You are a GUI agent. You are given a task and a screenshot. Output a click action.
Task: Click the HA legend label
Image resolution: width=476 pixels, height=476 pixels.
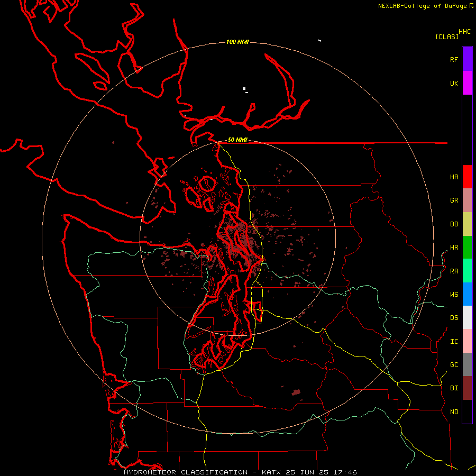[454, 177]
